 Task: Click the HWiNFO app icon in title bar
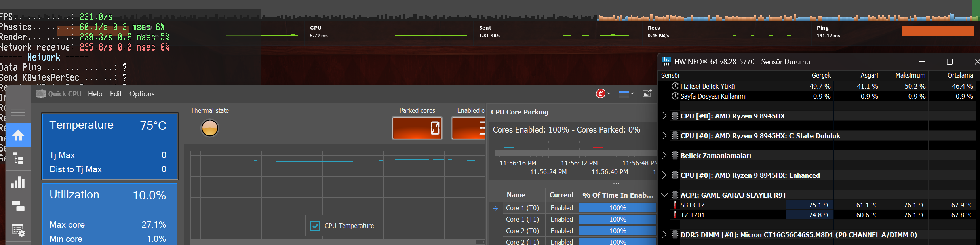click(666, 61)
